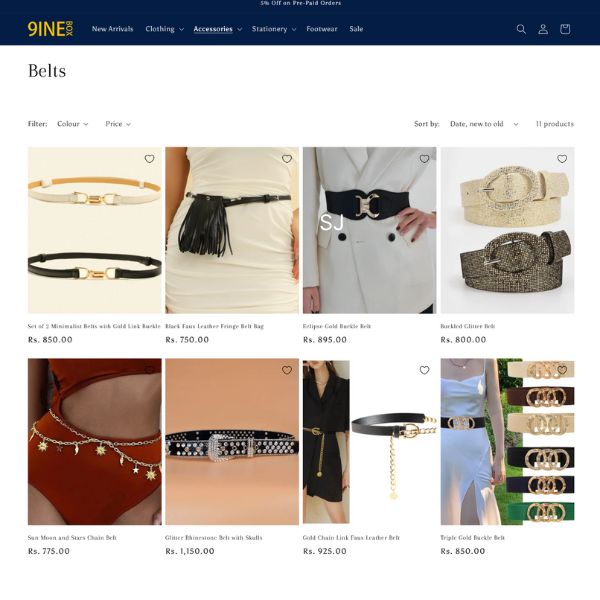Open the search icon in header

click(x=521, y=29)
